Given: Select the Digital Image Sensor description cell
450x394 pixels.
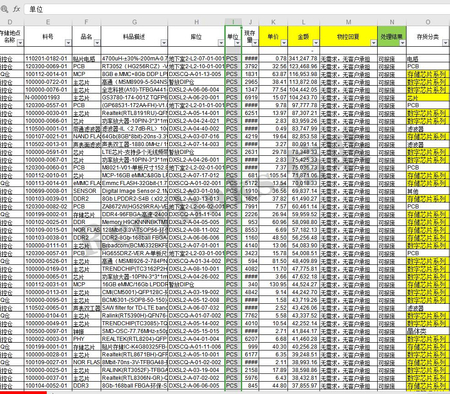Looking at the screenshot, I should point(134,191).
